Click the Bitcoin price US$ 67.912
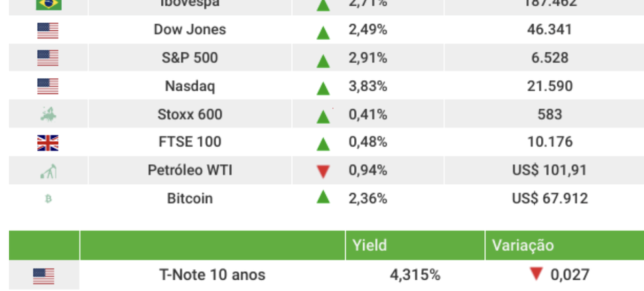 [549, 198]
